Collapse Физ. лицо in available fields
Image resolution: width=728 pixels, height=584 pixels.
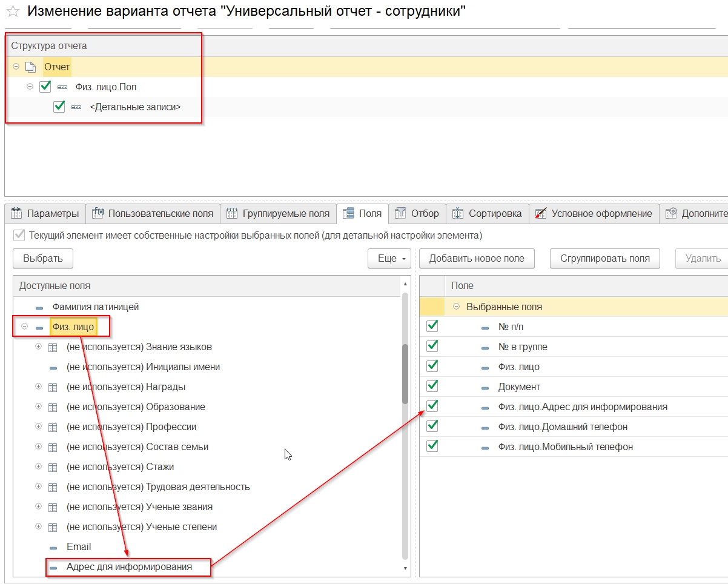pyautogui.click(x=25, y=327)
